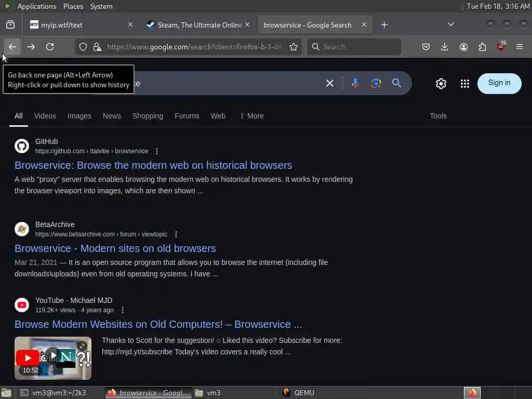Open Google quick settings gear

pyautogui.click(x=441, y=84)
